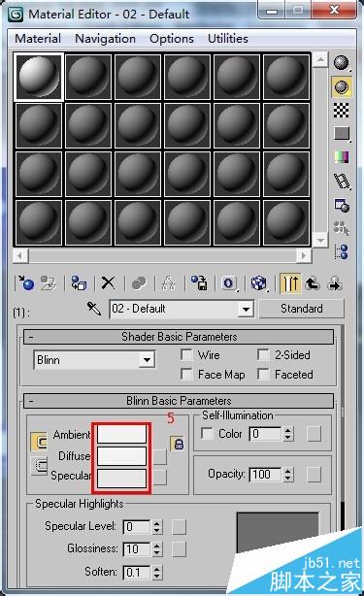Image resolution: width=364 pixels, height=596 pixels.
Task: Click the Sample UV Tiling icon
Action: point(342,133)
